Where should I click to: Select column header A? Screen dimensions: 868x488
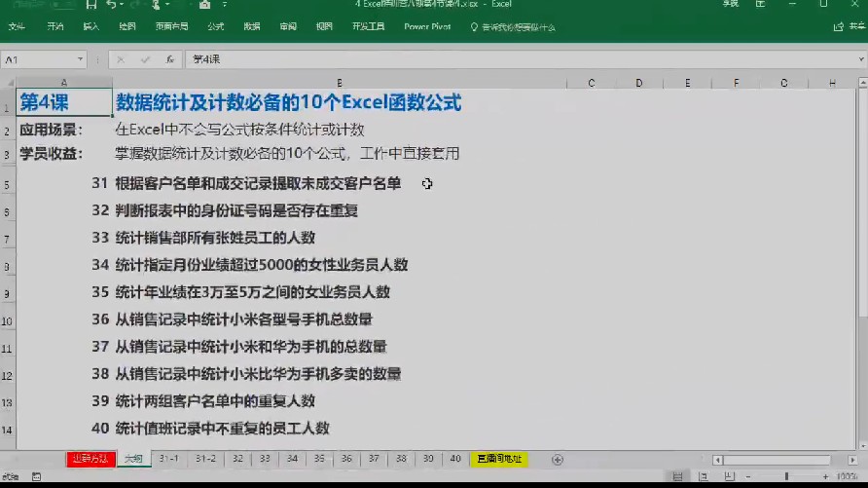coord(64,83)
